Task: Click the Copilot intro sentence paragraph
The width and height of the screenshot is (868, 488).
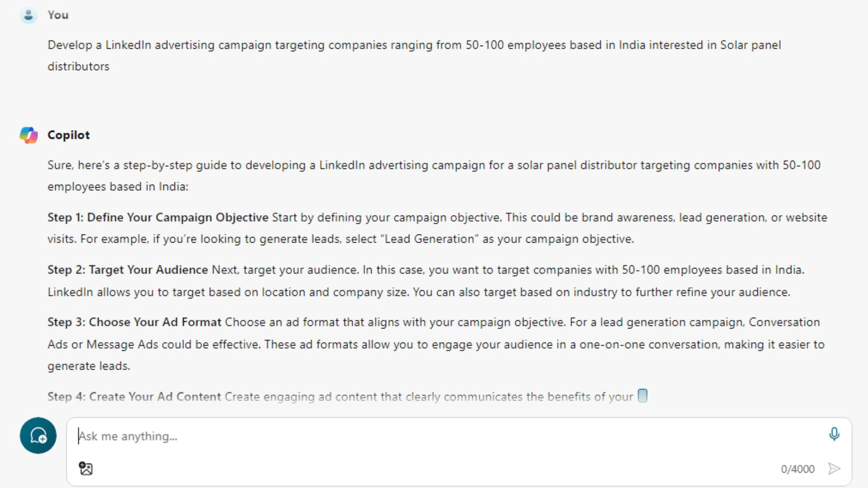Action: 433,165
